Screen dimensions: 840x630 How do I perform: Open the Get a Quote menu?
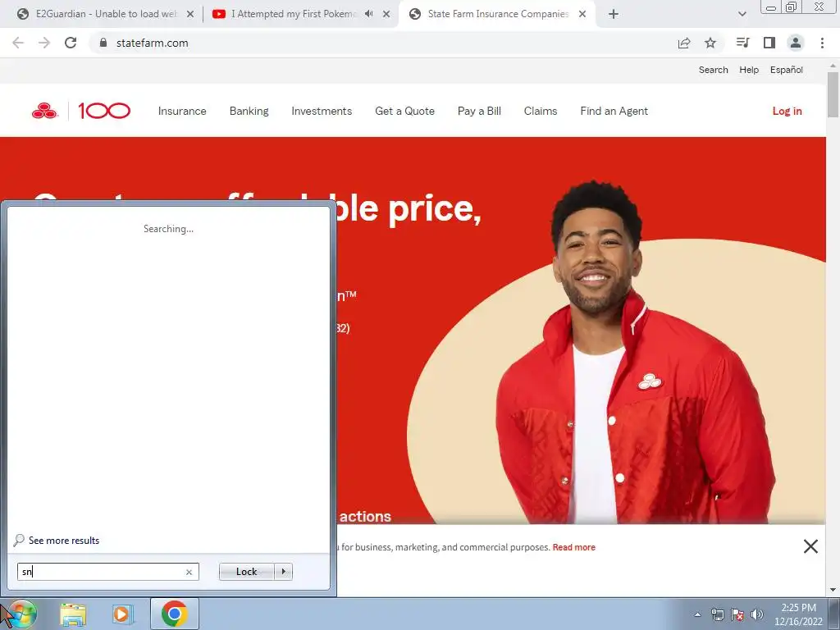click(x=404, y=111)
